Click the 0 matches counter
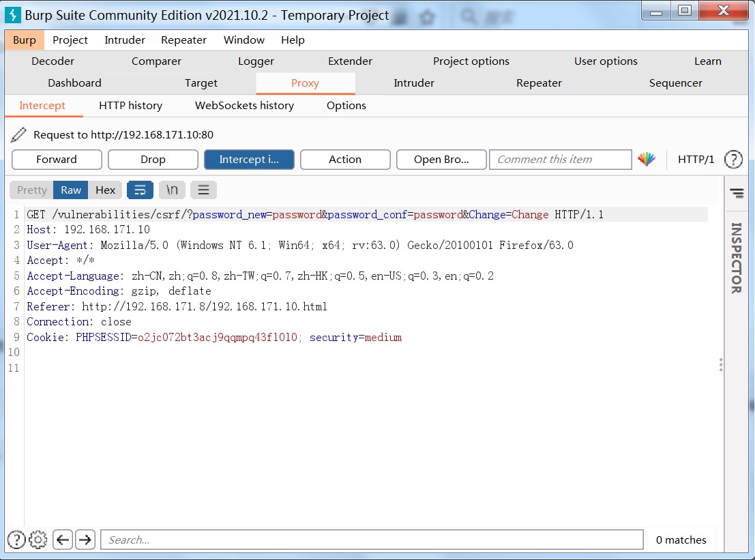This screenshot has height=560, width=755. pos(681,540)
